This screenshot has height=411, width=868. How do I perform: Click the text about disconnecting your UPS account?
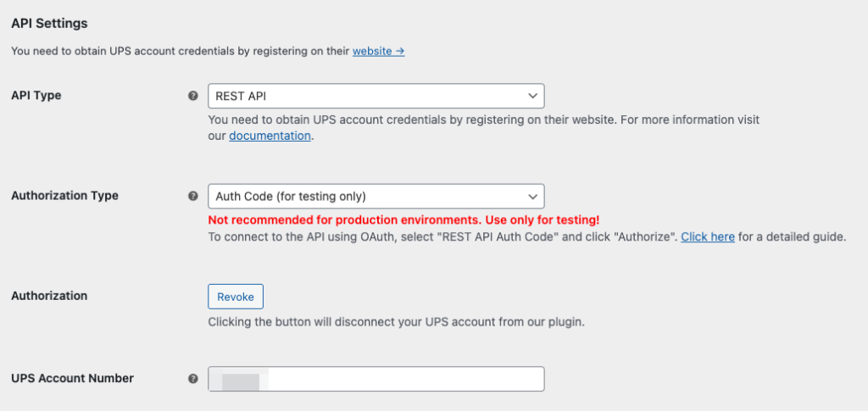(397, 321)
